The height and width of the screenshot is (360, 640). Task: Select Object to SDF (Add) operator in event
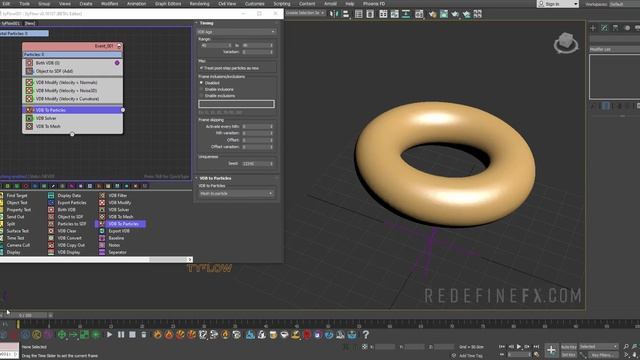(x=72, y=71)
